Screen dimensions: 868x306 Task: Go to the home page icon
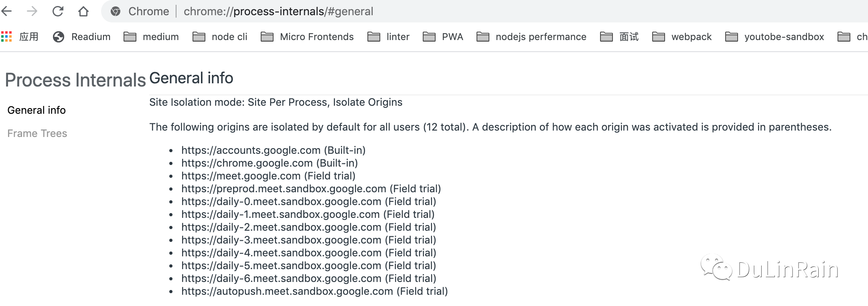(x=83, y=11)
